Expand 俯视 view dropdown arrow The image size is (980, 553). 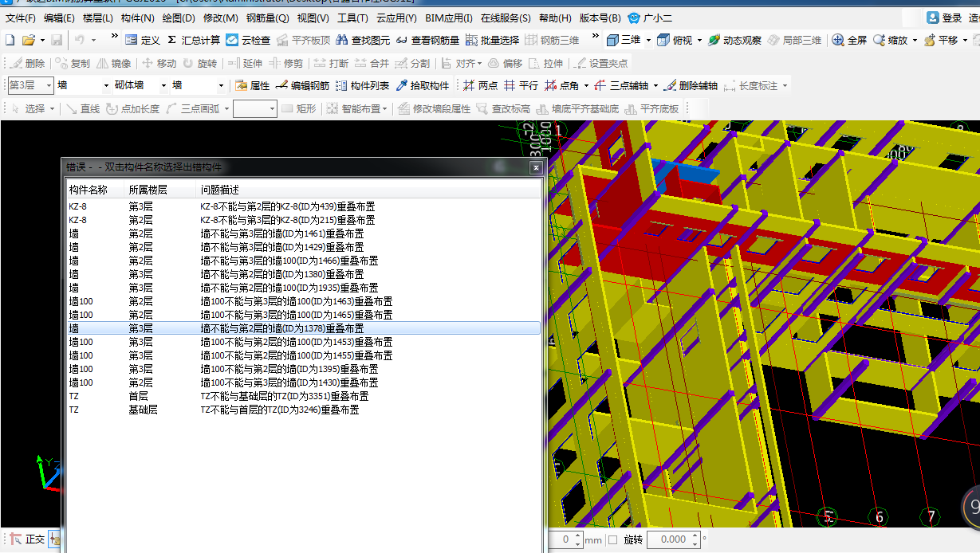pos(699,40)
